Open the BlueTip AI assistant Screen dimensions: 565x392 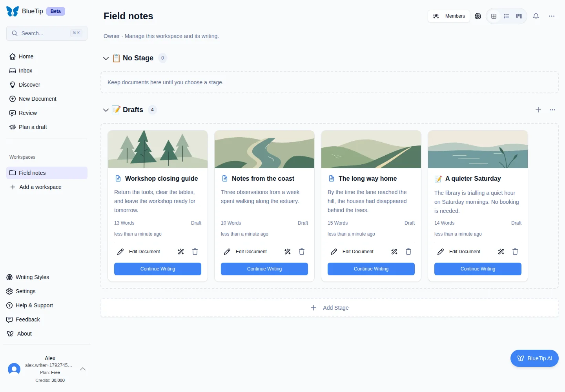pos(534,358)
